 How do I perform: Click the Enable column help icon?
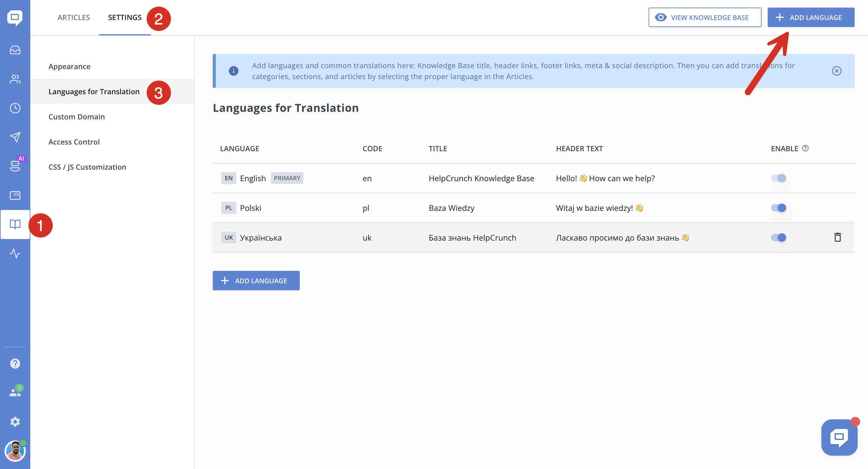tap(805, 148)
